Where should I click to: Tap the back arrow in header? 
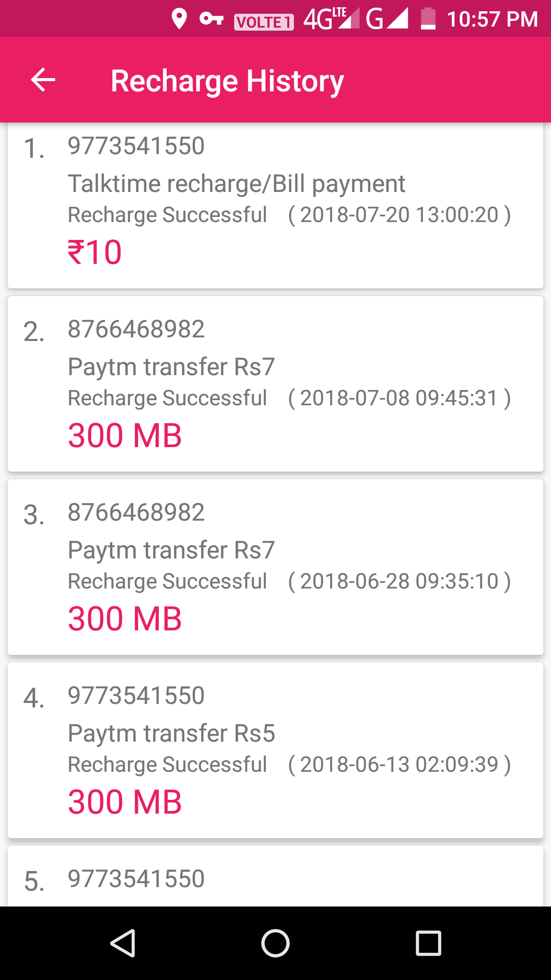point(43,80)
